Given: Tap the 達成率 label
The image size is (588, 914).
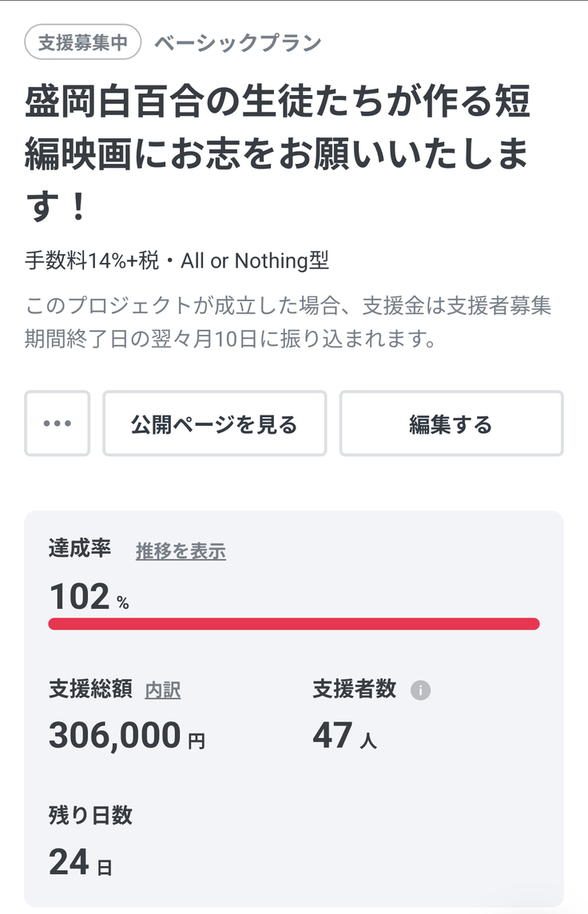Looking at the screenshot, I should point(80,549).
